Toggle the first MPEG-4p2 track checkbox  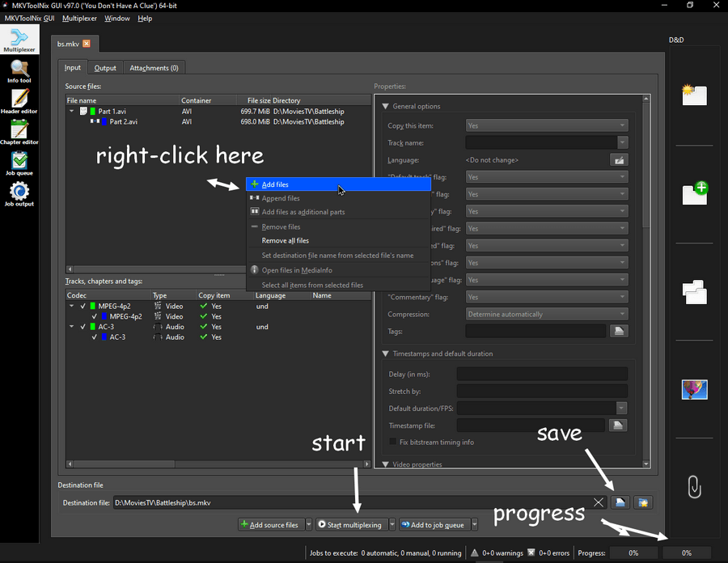point(83,307)
